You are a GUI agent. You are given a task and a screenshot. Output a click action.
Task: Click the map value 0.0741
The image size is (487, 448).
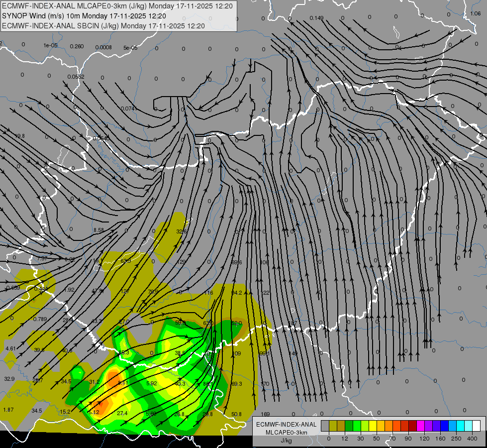coord(129,109)
